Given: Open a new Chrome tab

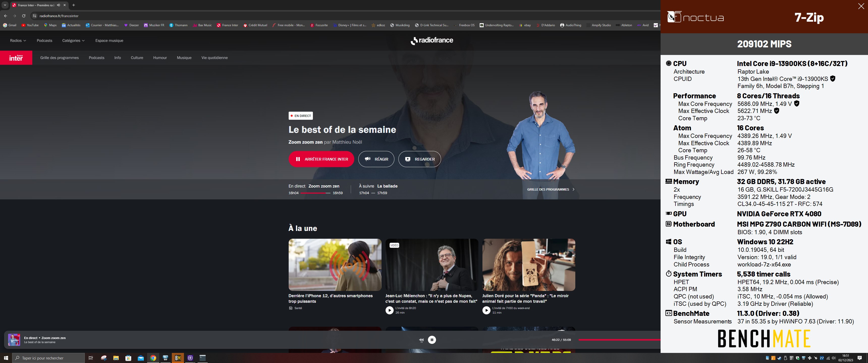Looking at the screenshot, I should [x=73, y=5].
